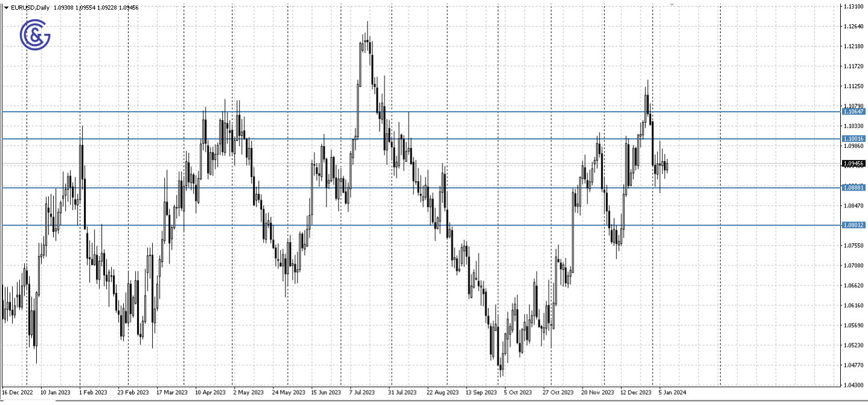Image resolution: width=868 pixels, height=405 pixels.
Task: Select the highest-level resistance line at 1.10647
Action: (423, 112)
